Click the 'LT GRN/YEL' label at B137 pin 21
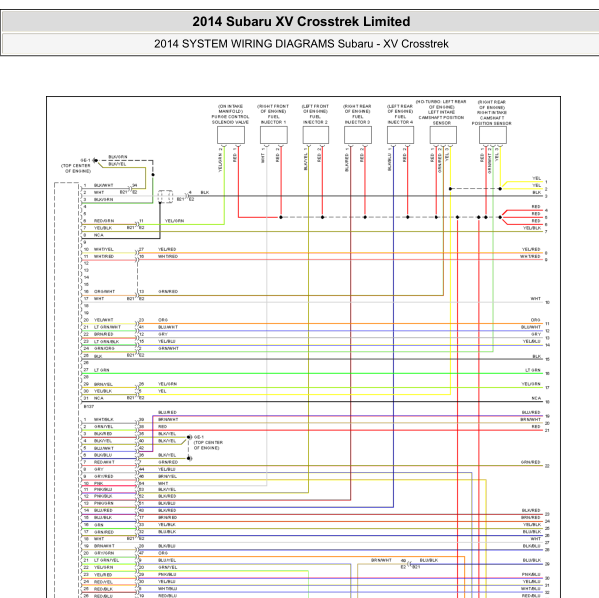Image resolution: width=599 pixels, height=598 pixels. (x=107, y=560)
